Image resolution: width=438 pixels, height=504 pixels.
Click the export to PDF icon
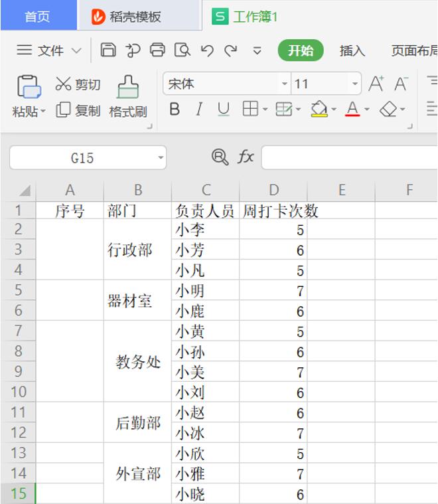click(133, 50)
